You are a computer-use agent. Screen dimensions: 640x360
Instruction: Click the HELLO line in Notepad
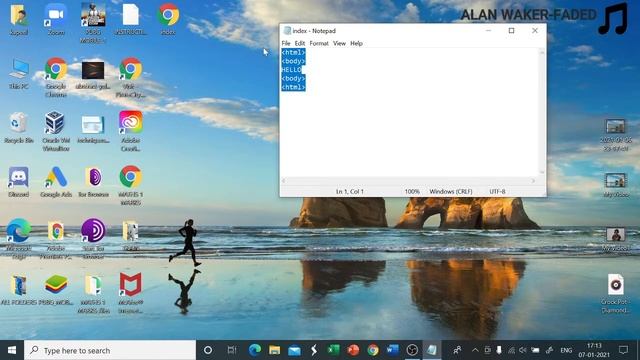(291, 70)
